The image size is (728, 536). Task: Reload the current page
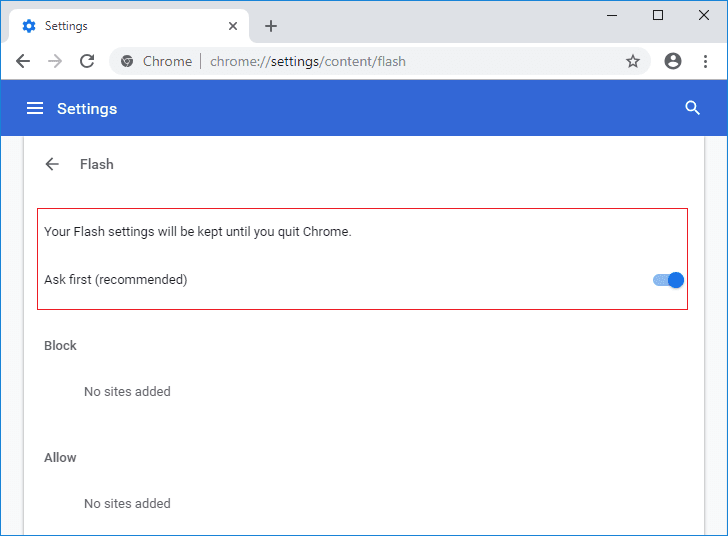[x=87, y=61]
